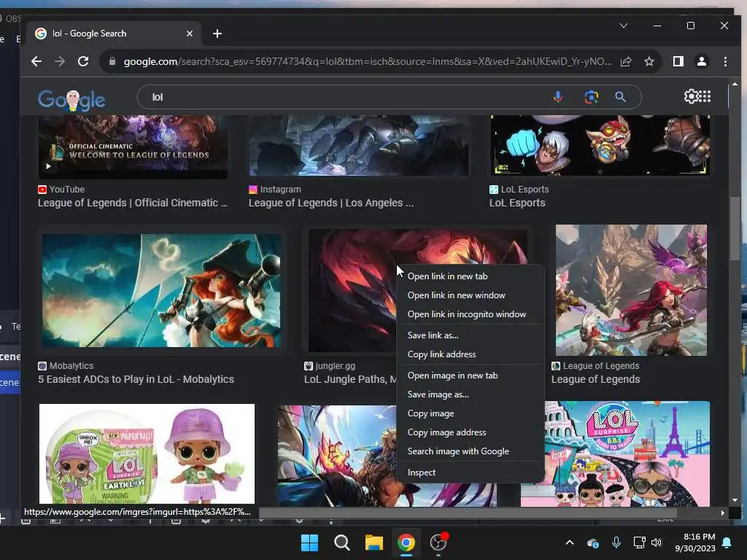Open the League of Legends dragon image
Screen dimensions: 747x560
tap(631, 290)
